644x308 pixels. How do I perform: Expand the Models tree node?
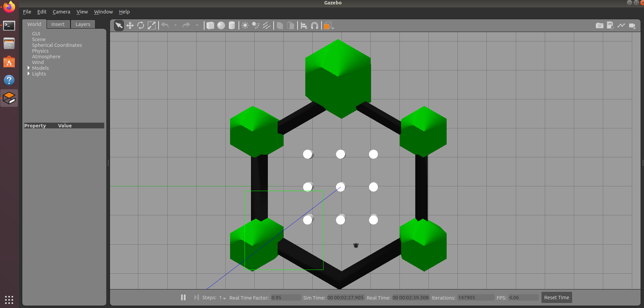coord(29,68)
